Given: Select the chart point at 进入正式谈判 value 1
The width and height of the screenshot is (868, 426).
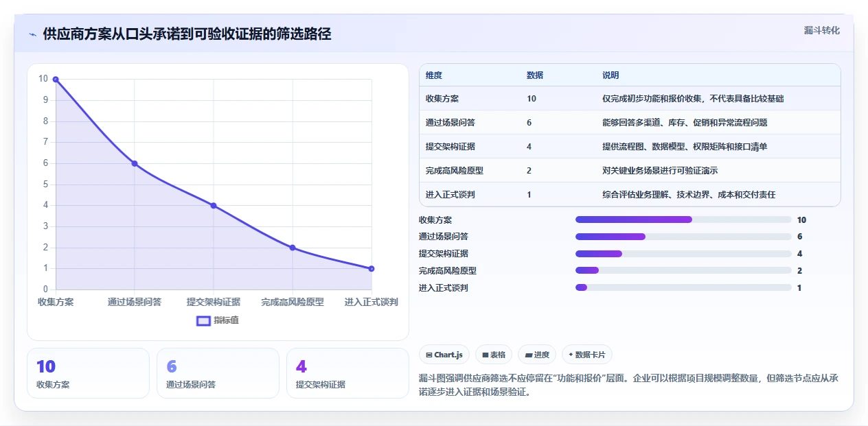Looking at the screenshot, I should click(372, 269).
